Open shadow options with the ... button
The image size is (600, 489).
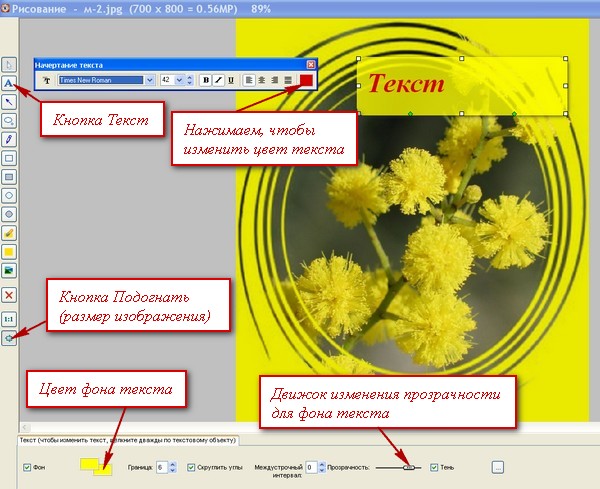pos(497,467)
